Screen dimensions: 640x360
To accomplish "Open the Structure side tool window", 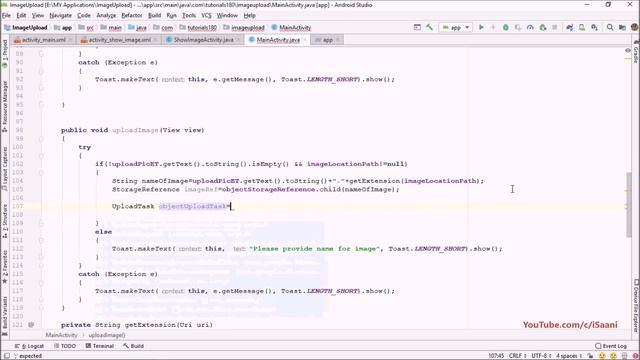I will [x=4, y=221].
